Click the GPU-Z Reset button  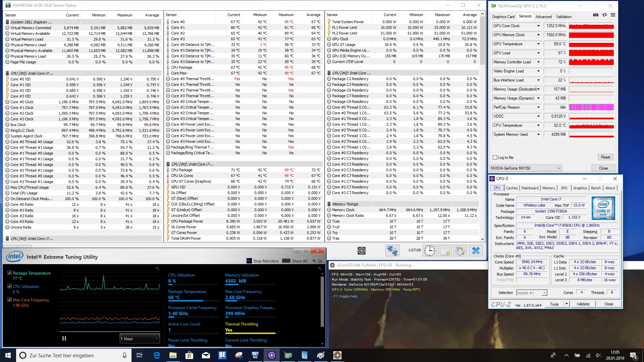click(x=605, y=157)
